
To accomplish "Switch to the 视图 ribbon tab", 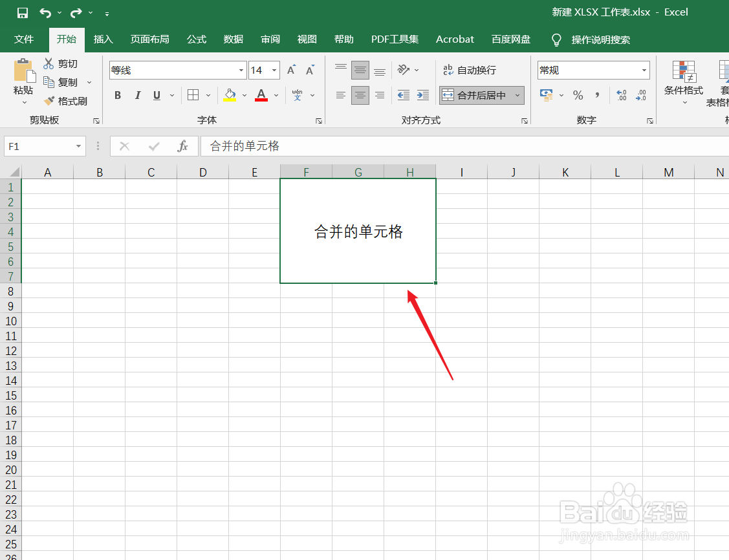I will point(307,39).
